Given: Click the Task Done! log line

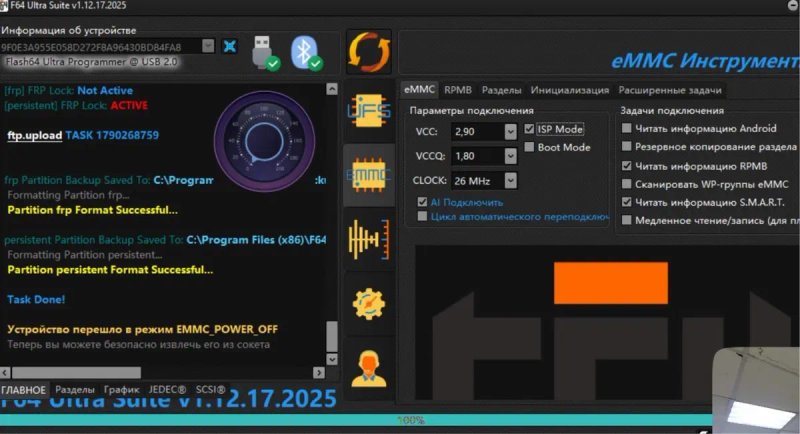Looking at the screenshot, I should 36,299.
